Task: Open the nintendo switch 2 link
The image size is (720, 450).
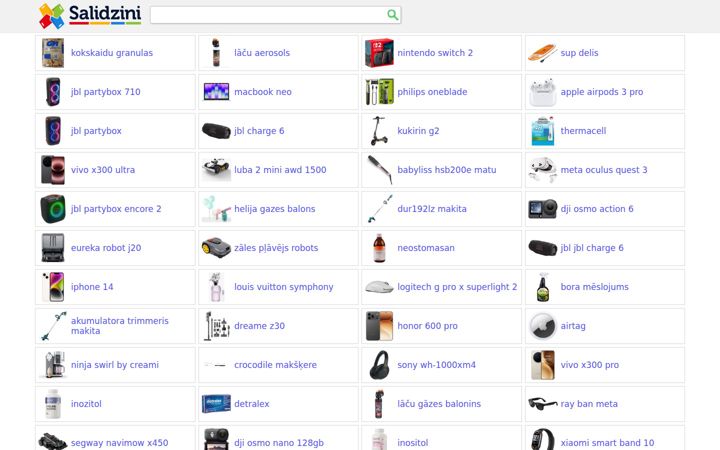Action: click(x=435, y=53)
